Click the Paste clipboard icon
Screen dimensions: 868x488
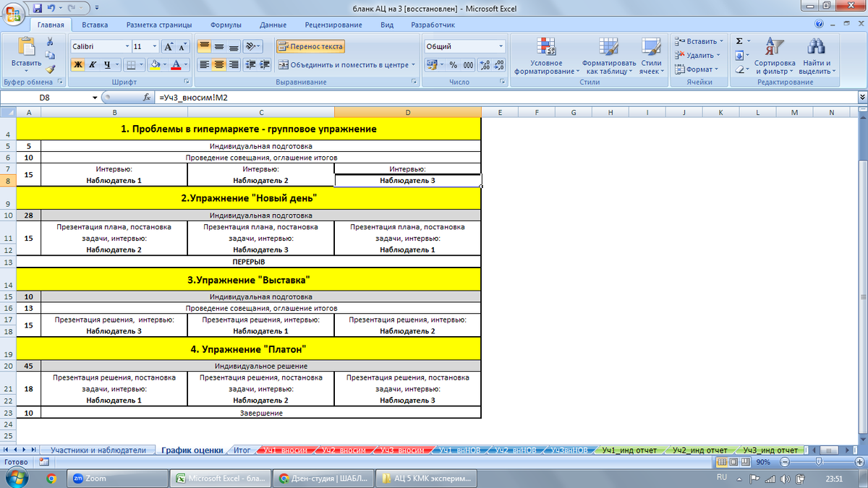tap(27, 46)
